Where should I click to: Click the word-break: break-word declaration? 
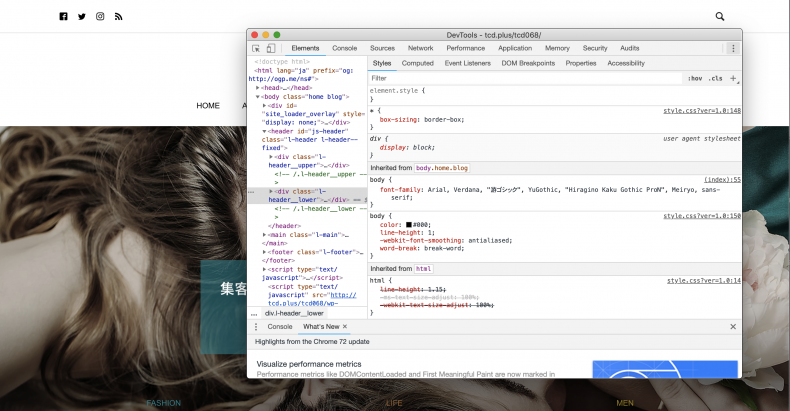click(422, 248)
